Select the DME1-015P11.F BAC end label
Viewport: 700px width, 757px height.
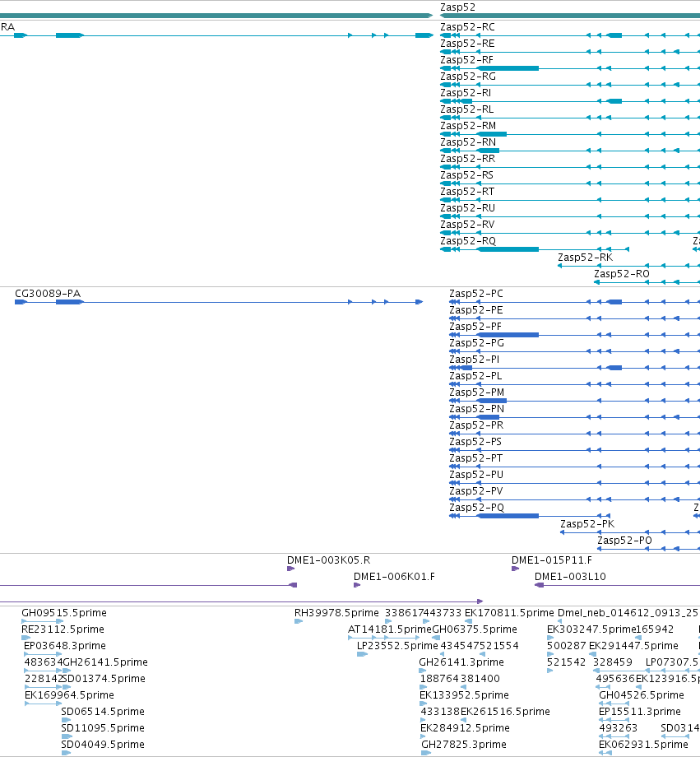551,560
